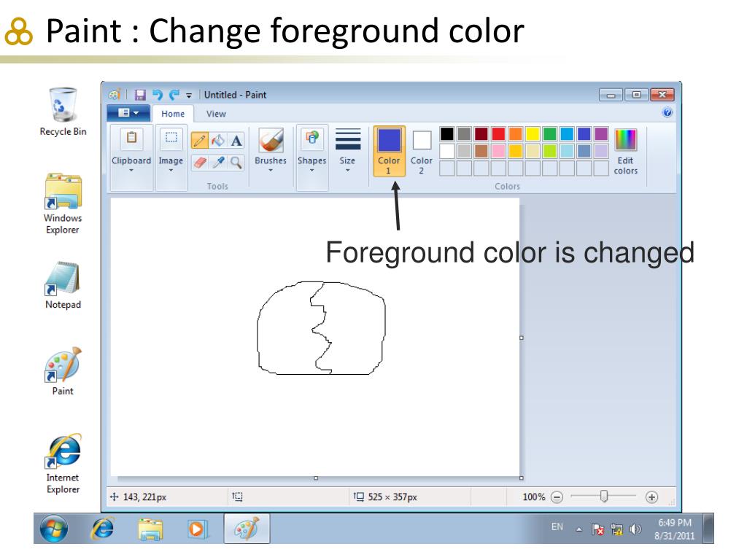
Task: Click the Action Center flag icon
Action: click(597, 529)
